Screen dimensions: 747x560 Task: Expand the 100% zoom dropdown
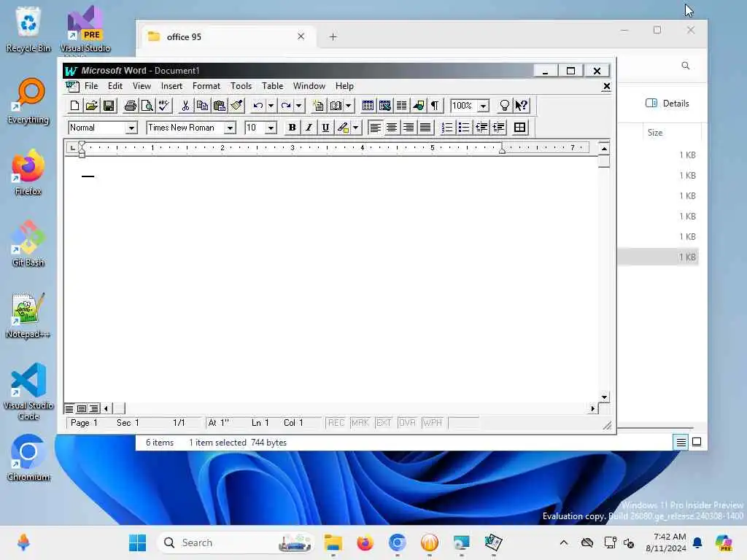pyautogui.click(x=483, y=106)
